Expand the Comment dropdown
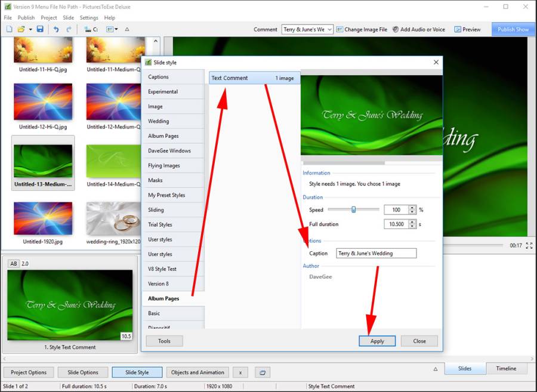Viewport: 537px width, 392px height. point(330,29)
